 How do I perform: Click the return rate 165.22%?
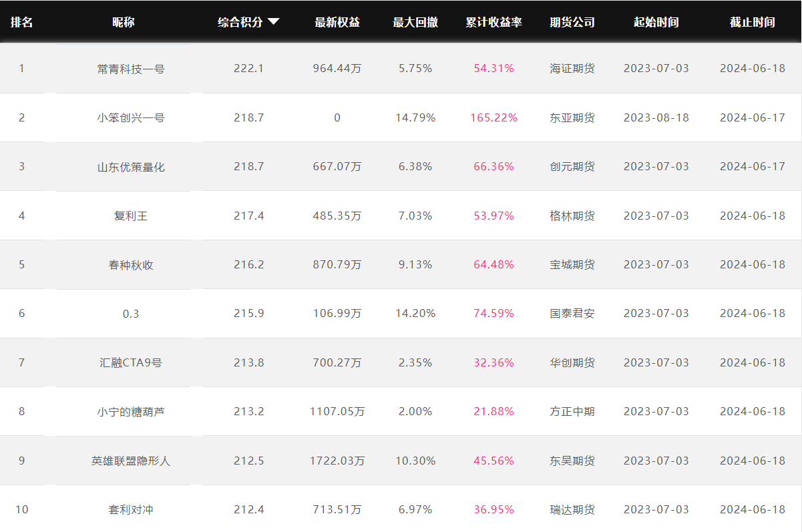494,117
